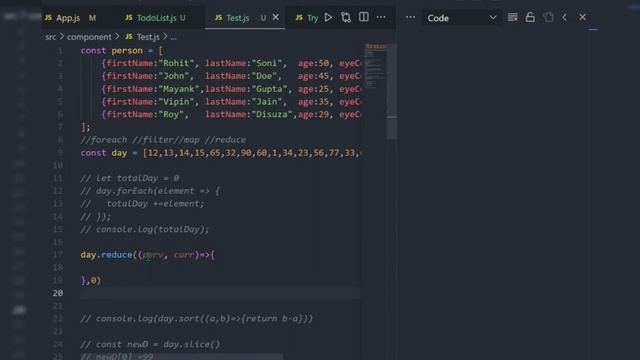The image size is (640, 360).
Task: Click the "Mayank" string on line 4
Action: tap(179, 89)
